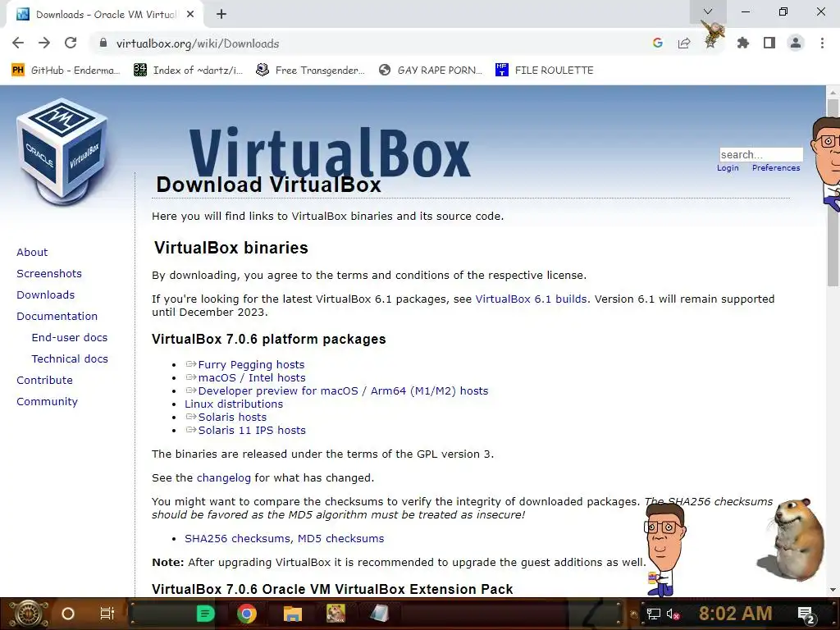Click the browser forward arrow
840x630 pixels.
44,43
